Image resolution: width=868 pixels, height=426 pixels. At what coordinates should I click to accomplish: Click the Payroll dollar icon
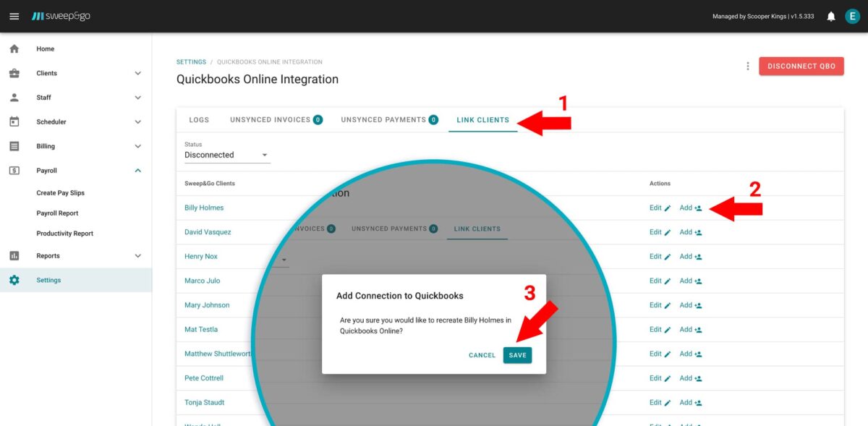tap(14, 170)
